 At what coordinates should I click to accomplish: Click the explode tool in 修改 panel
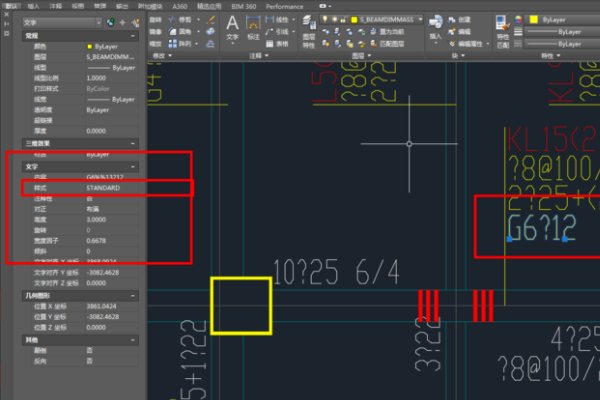210,32
